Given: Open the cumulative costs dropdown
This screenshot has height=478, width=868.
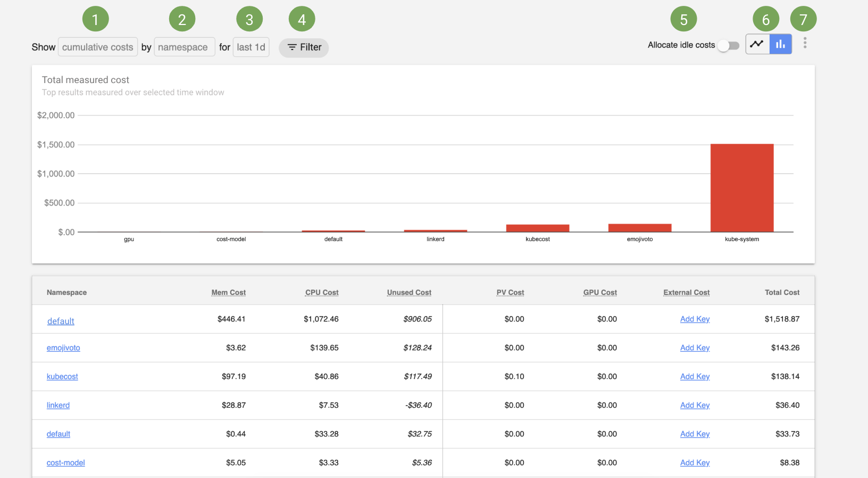Looking at the screenshot, I should [98, 47].
